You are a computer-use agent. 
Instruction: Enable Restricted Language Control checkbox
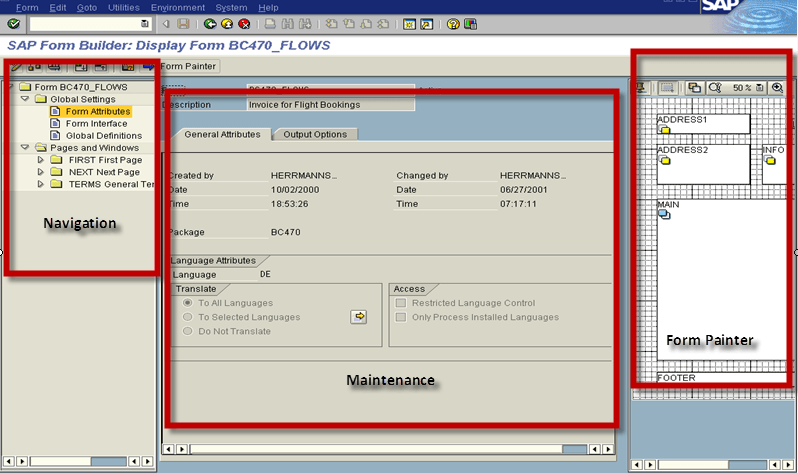pos(401,303)
